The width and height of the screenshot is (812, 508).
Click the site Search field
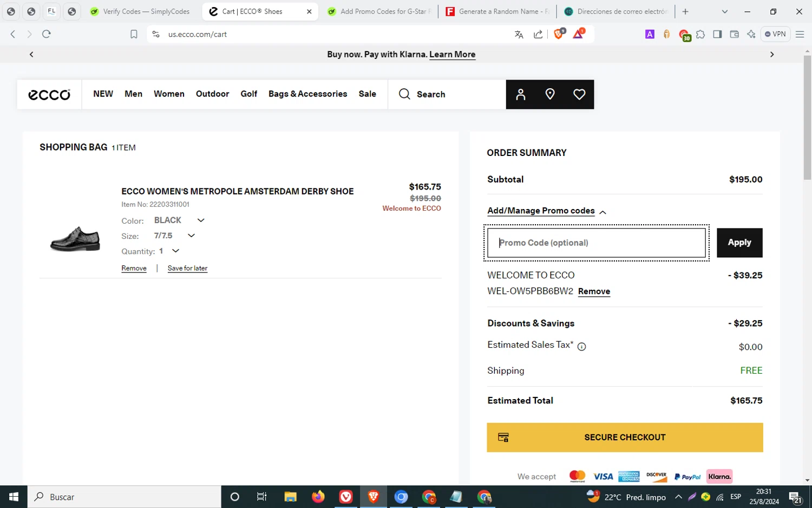447,94
